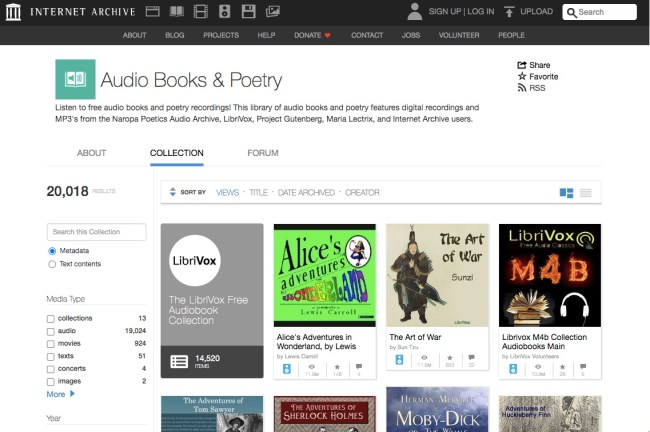This screenshot has width=650, height=432.
Task: Click favorites star on Art of War card
Action: (x=450, y=357)
